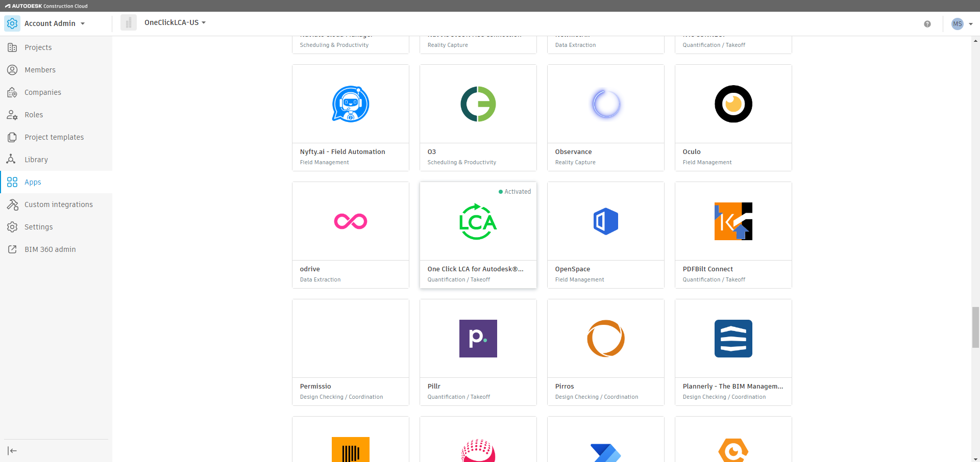Open the odrive app title
The image size is (980, 462).
[310, 269]
